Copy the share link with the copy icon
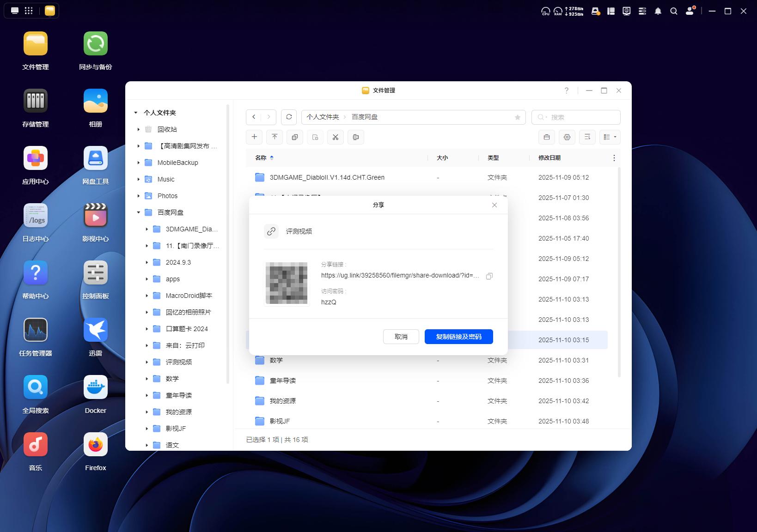Image resolution: width=757 pixels, height=532 pixels. (489, 276)
